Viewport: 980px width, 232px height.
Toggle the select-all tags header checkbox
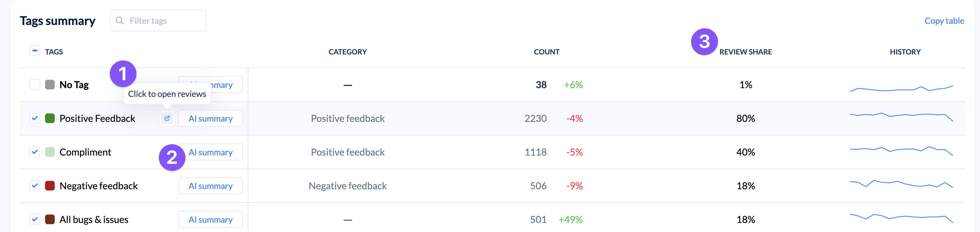tap(35, 51)
